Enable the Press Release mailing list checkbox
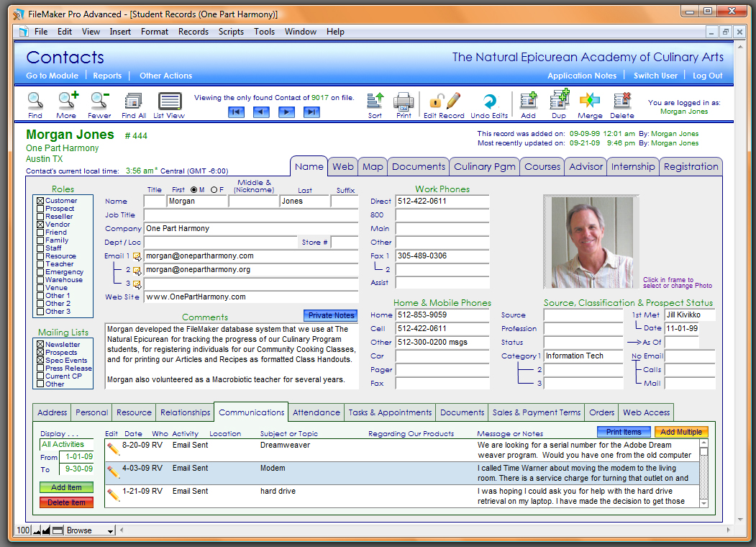This screenshot has width=756, height=547. [x=40, y=368]
